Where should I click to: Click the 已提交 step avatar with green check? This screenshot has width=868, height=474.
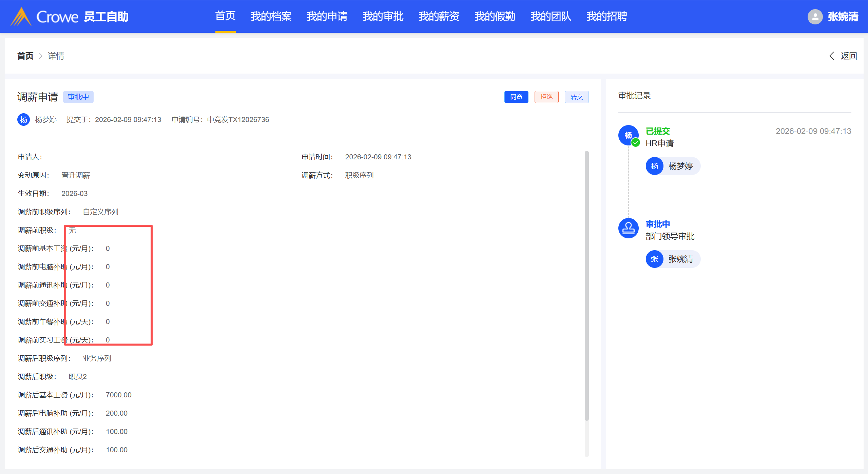click(x=628, y=135)
